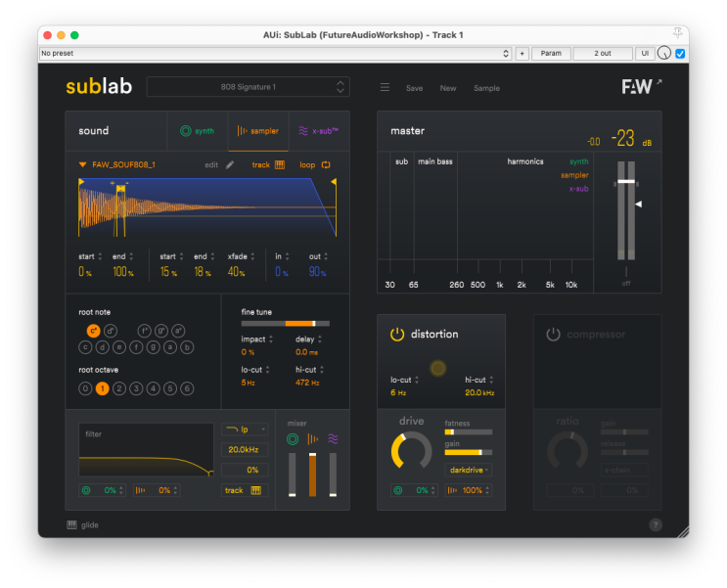Click the filter cutoff 20.0kHz field
The height and width of the screenshot is (588, 727).
pyautogui.click(x=243, y=450)
